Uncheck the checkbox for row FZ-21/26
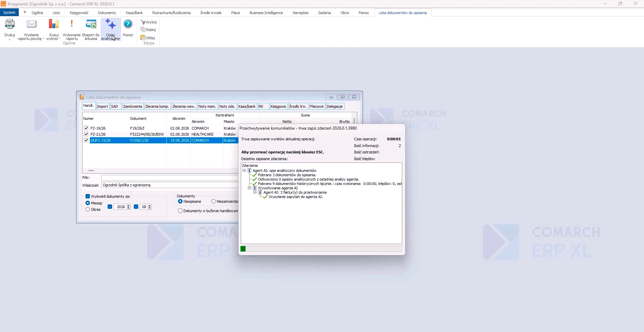The image size is (644, 332). tap(86, 134)
